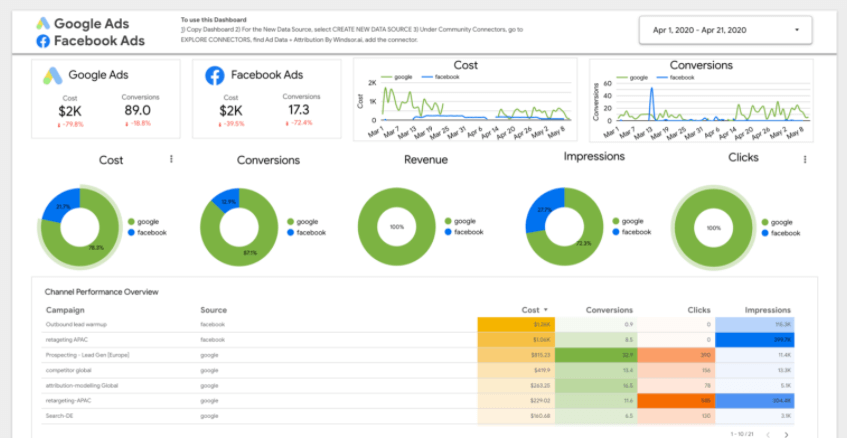Viewport: 847px width, 442px height.
Task: Click dark green conversions cell for Prospecting
Action: click(596, 355)
